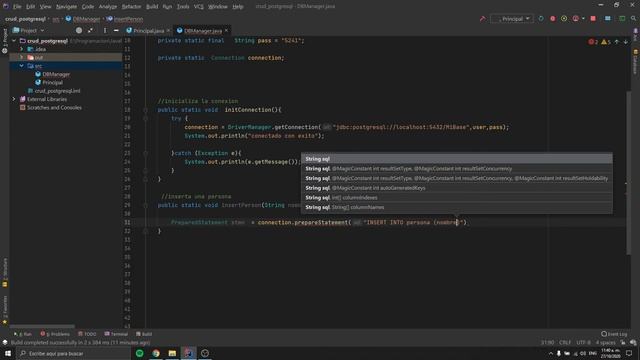Click the Windows Start button
Viewport: 640px width, 360px height.
(8, 353)
